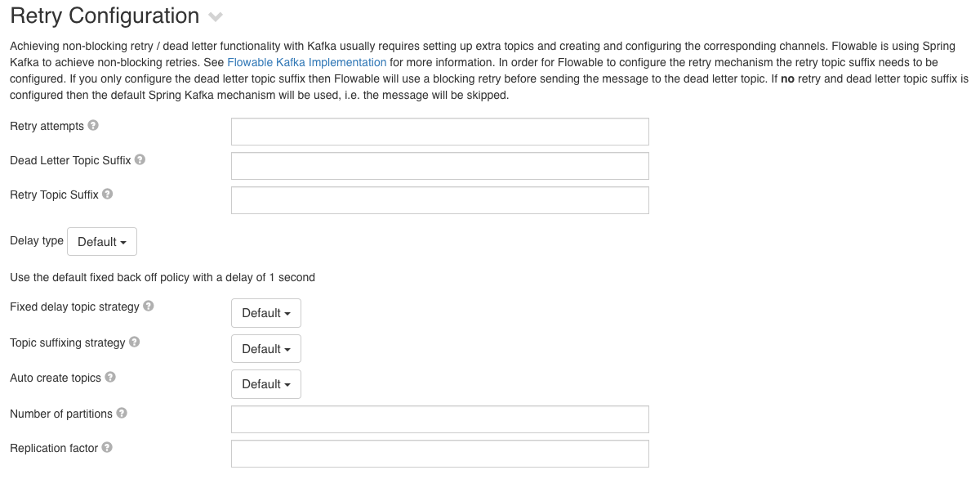
Task: Focus the Retry Topic Suffix input field
Action: click(439, 200)
